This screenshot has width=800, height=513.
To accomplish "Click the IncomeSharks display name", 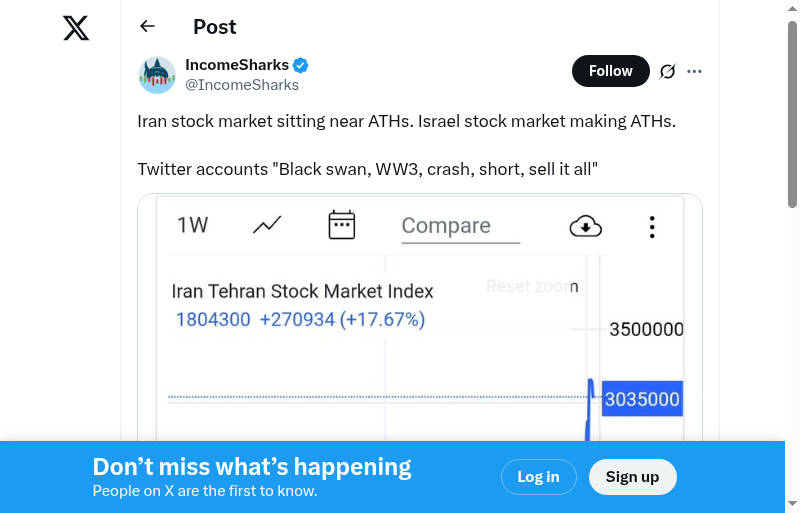I will coord(237,65).
